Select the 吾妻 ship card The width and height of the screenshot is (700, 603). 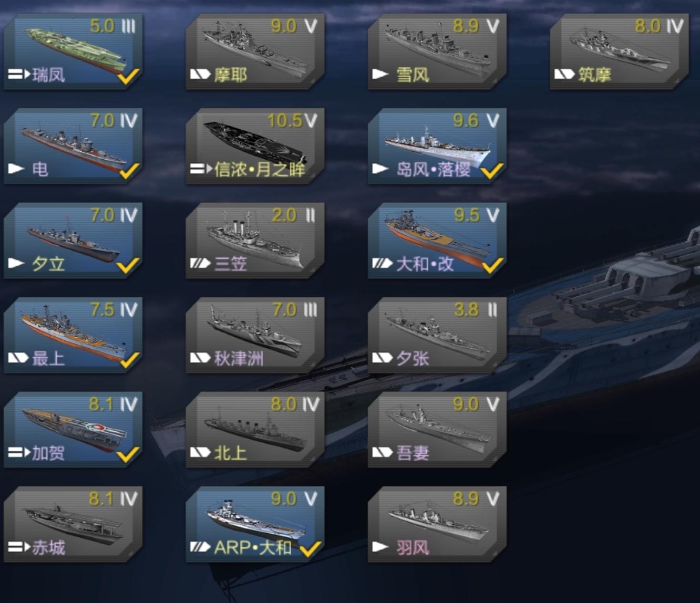pos(437,430)
